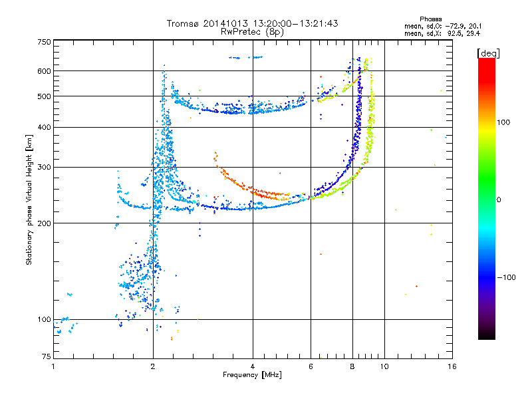532x399 pixels.
Task: Click the 'RwPretec (8p)' subtitle
Action: point(252,32)
